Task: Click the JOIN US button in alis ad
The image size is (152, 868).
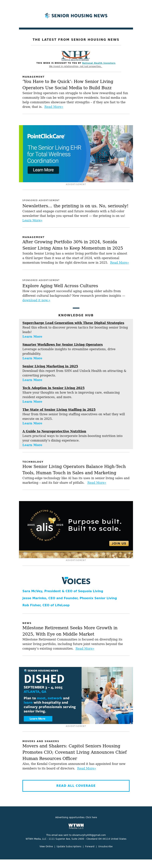Action: coord(119,543)
